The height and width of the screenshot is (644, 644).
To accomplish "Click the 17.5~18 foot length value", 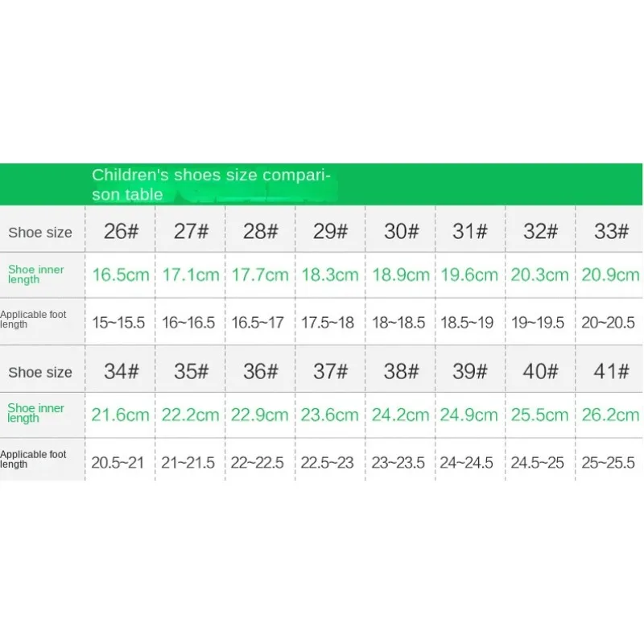I will pos(328,322).
